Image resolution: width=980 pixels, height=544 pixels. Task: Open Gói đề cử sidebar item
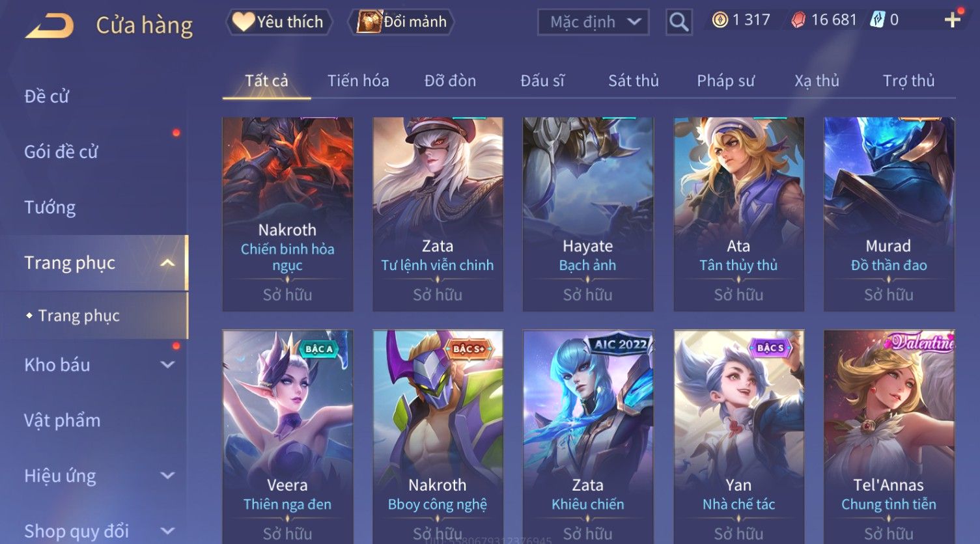(x=61, y=152)
